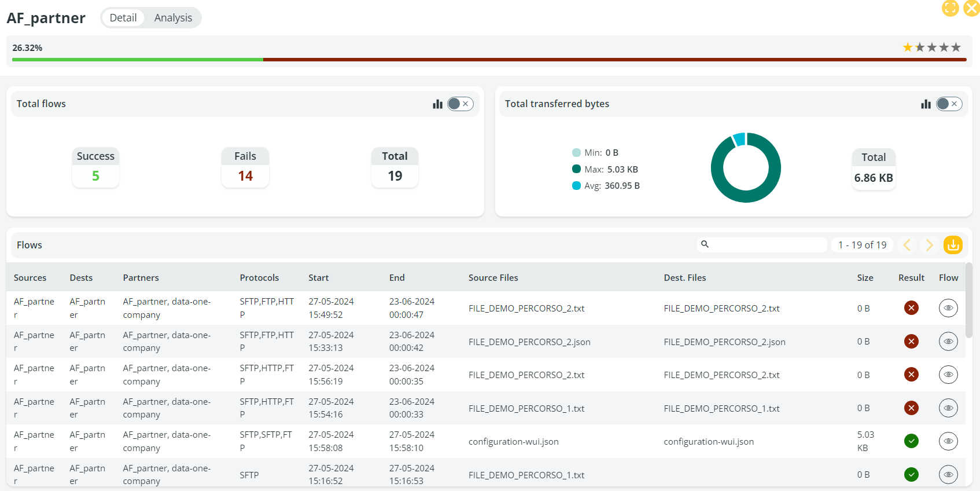Screen dimensions: 980x491
Task: Click the Max legend color dot
Action: point(576,169)
